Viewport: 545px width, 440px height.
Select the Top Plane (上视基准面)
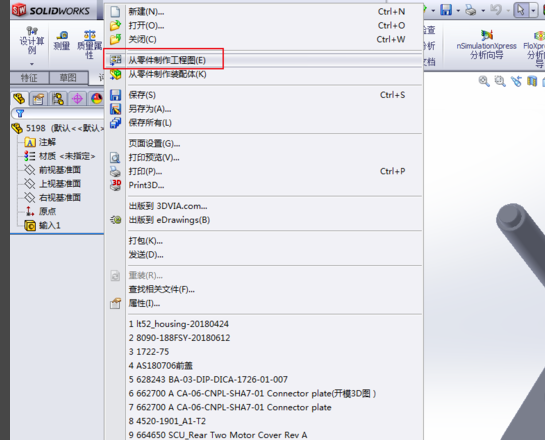pyautogui.click(x=52, y=184)
